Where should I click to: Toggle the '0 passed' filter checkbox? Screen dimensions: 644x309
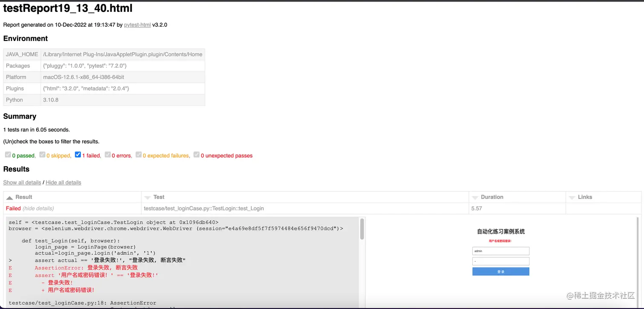point(8,155)
